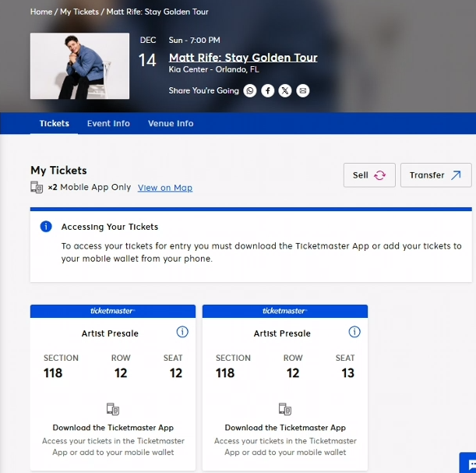Viewport: 476px width, 473px height.
Task: Open Matt Rife: Stay Golden Tour title link
Action: tap(243, 58)
